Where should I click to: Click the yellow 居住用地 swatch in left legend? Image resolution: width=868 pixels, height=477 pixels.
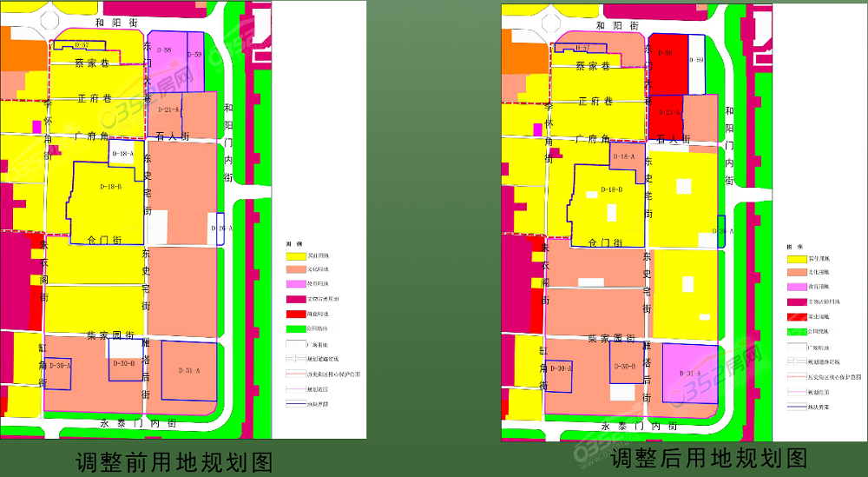point(297,257)
